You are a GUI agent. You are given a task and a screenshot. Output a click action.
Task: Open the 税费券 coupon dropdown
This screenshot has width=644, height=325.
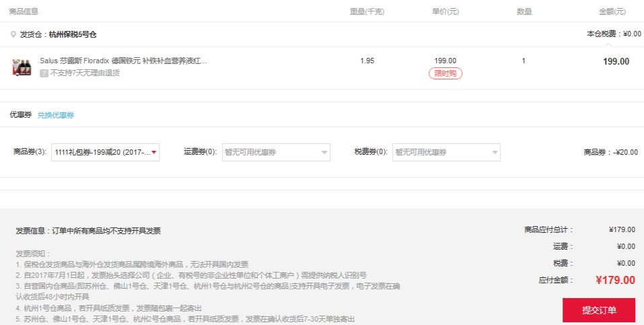tap(446, 153)
